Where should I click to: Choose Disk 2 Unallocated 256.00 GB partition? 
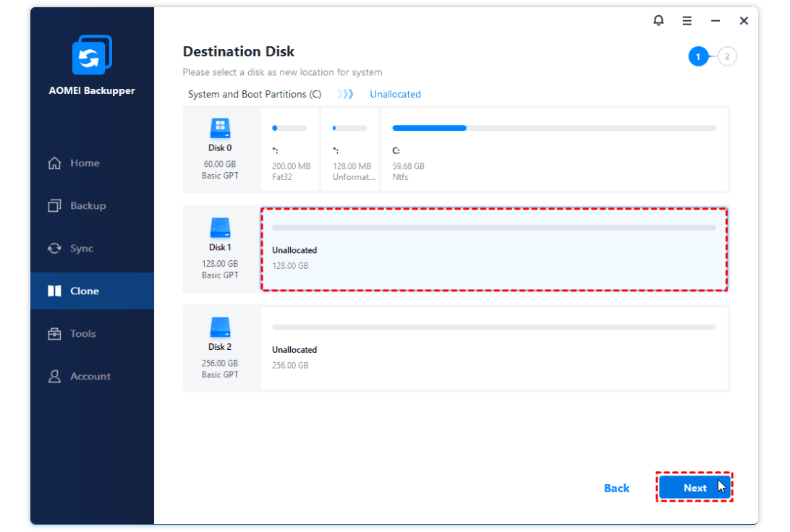point(493,348)
